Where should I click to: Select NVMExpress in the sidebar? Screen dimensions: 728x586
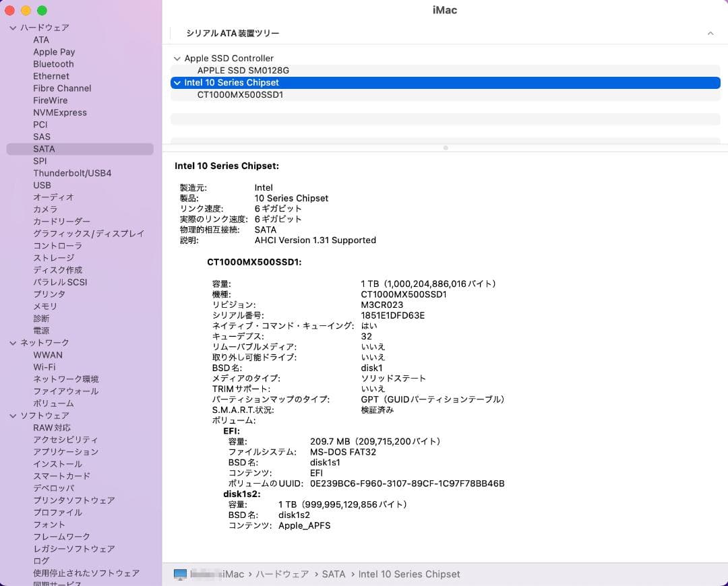(60, 112)
